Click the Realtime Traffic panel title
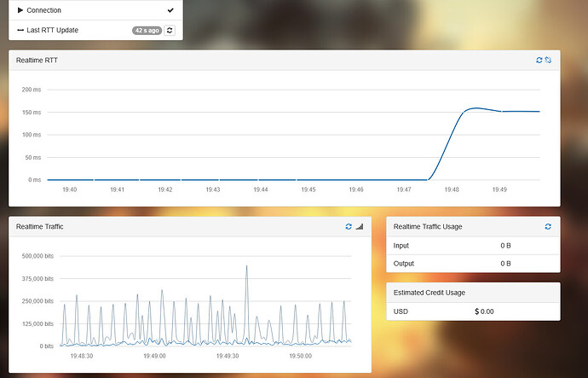The image size is (588, 378). 40,227
